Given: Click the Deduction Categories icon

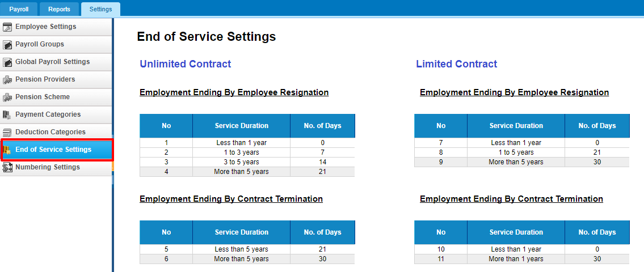Looking at the screenshot, I should click(x=7, y=133).
